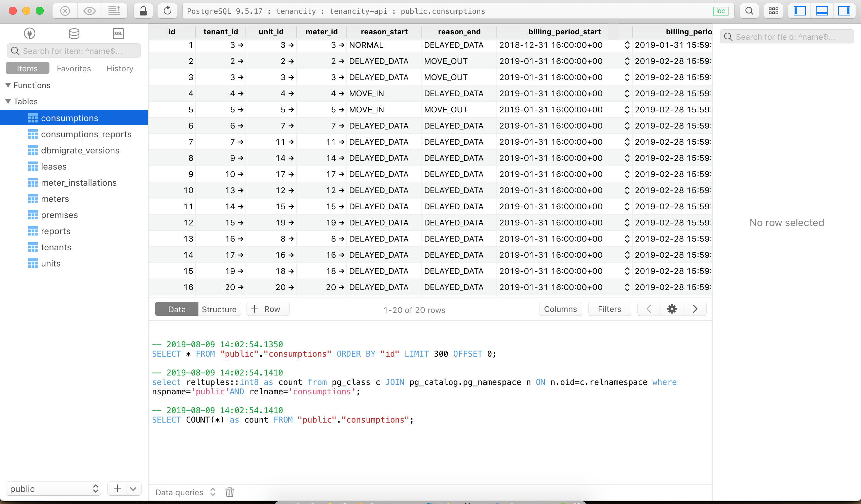
Task: Click the location/loc indicator icon
Action: pos(721,10)
